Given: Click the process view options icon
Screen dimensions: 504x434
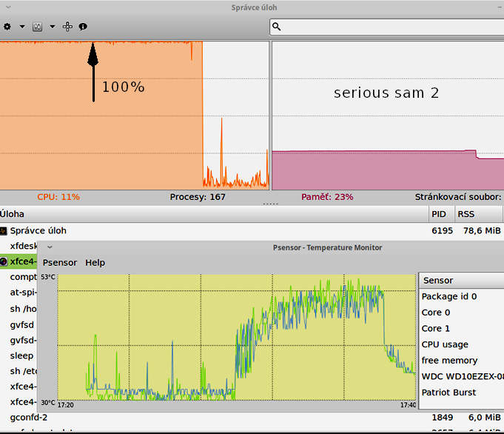Looking at the screenshot, I should [x=38, y=27].
